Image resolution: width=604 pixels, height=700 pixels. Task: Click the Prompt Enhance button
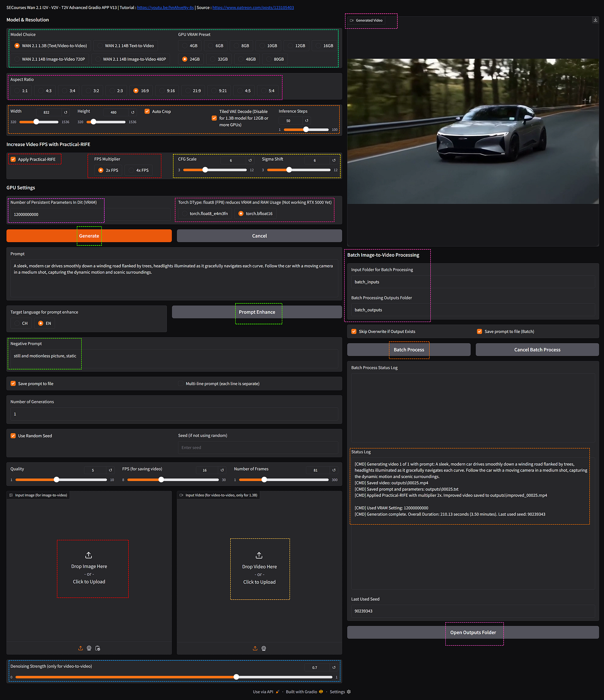coord(257,312)
